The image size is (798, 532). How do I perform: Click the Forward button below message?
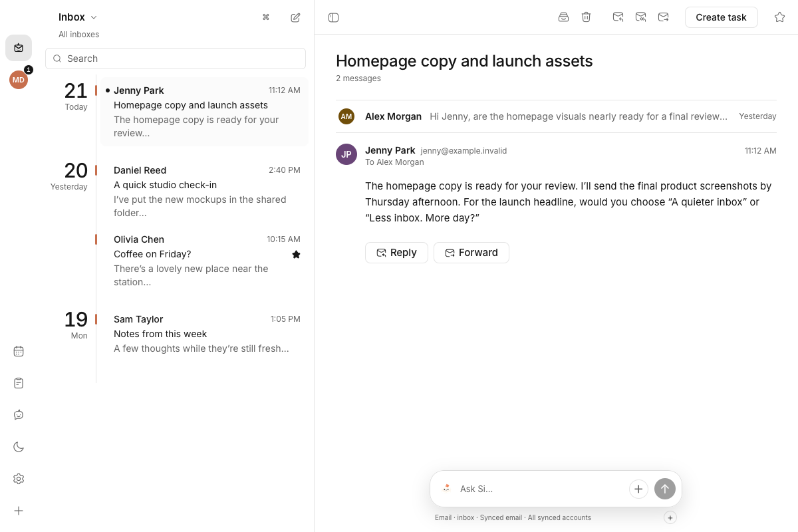point(471,253)
